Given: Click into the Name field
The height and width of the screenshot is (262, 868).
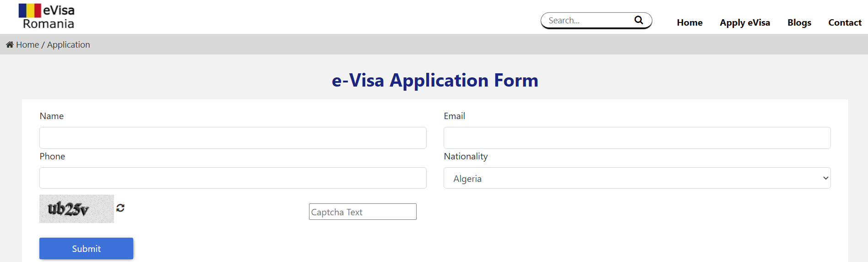Looking at the screenshot, I should [x=233, y=138].
